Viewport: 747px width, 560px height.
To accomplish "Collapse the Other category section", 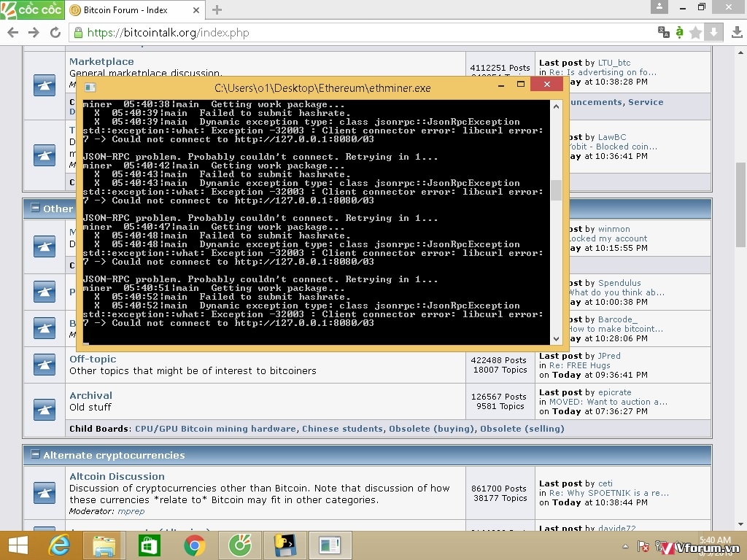I will click(x=35, y=208).
